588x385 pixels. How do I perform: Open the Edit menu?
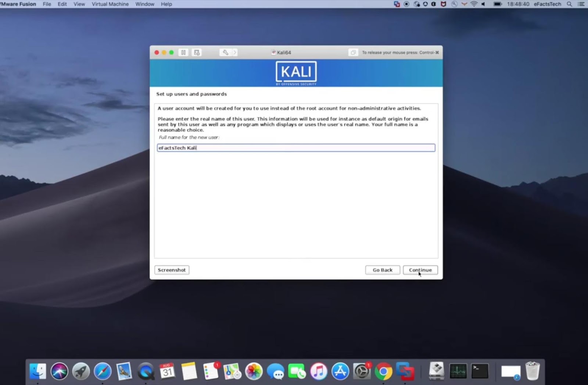coord(62,4)
